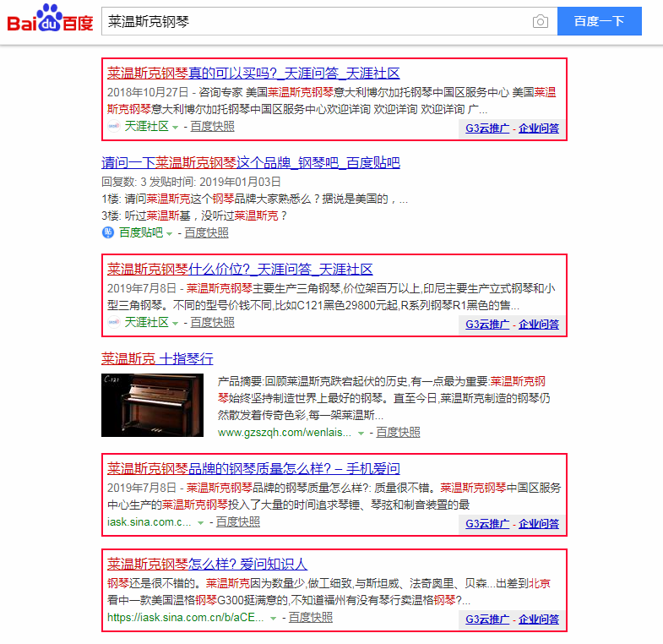Open result 莱温斯克钢琴真的可以买吗?_天涯问答_天涯社区

point(253,74)
